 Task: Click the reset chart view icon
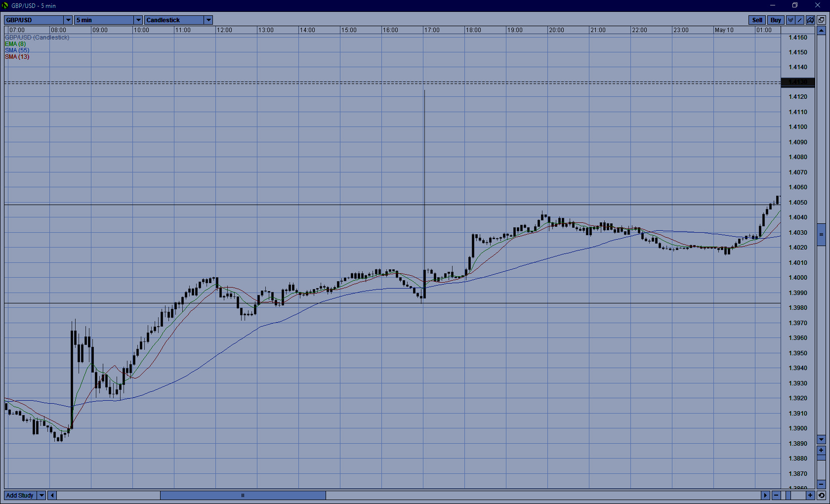[821, 495]
